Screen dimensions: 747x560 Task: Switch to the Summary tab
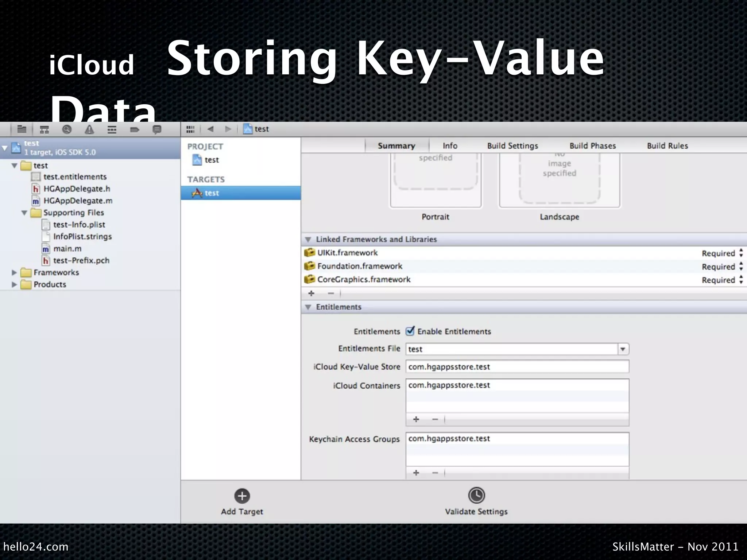point(396,145)
